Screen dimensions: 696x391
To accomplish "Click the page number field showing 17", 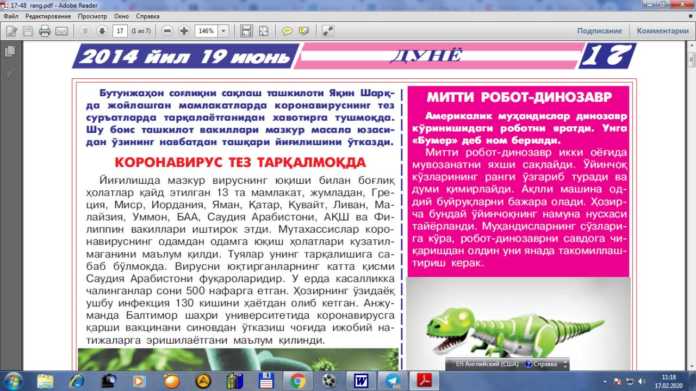I will click(120, 31).
